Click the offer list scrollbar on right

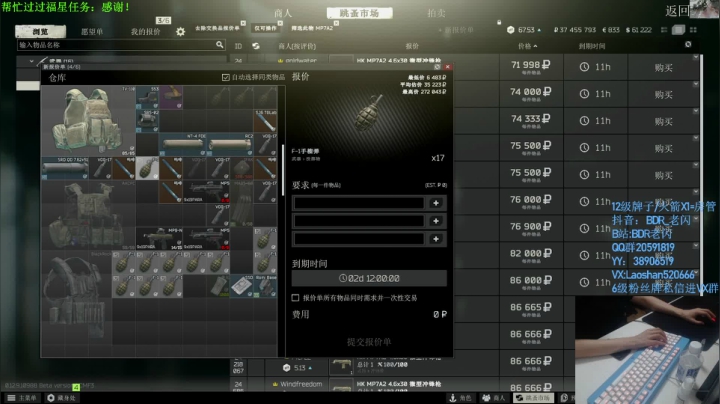[702, 174]
